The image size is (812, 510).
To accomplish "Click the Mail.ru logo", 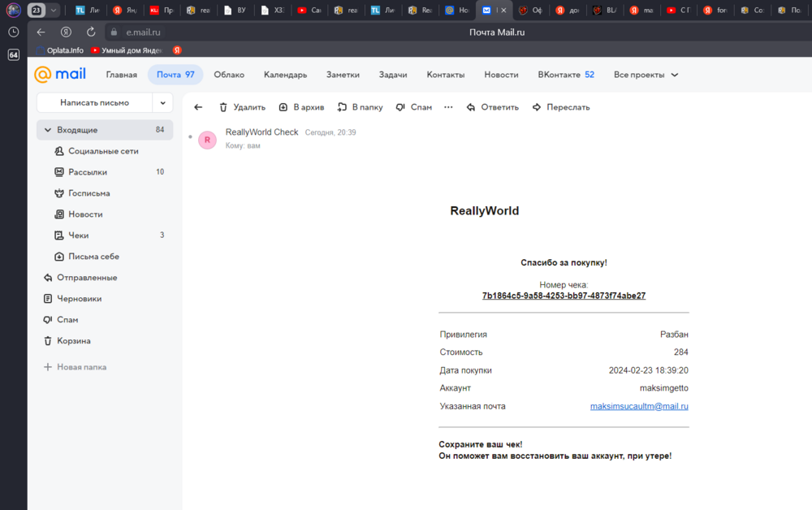I will (x=60, y=74).
